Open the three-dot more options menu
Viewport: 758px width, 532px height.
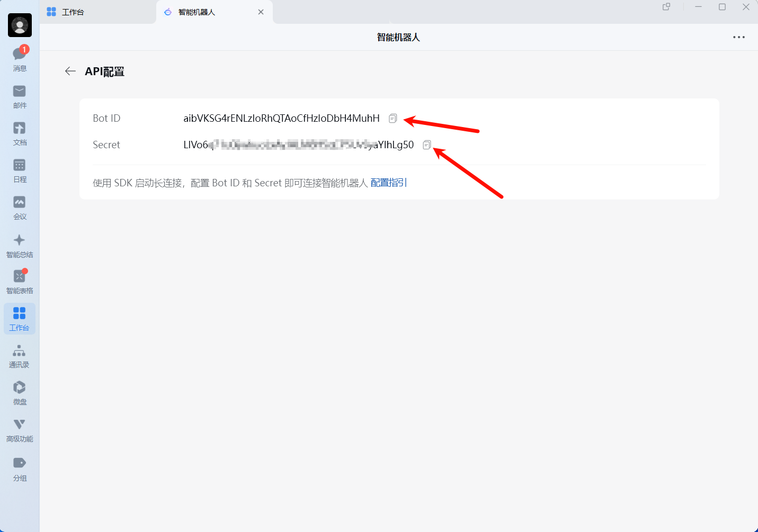point(739,37)
